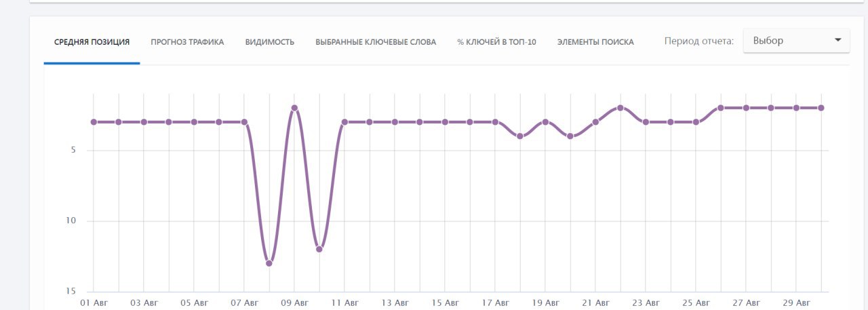868x310 pixels.
Task: Switch to the Средняя позиция tab
Action: pyautogui.click(x=92, y=42)
